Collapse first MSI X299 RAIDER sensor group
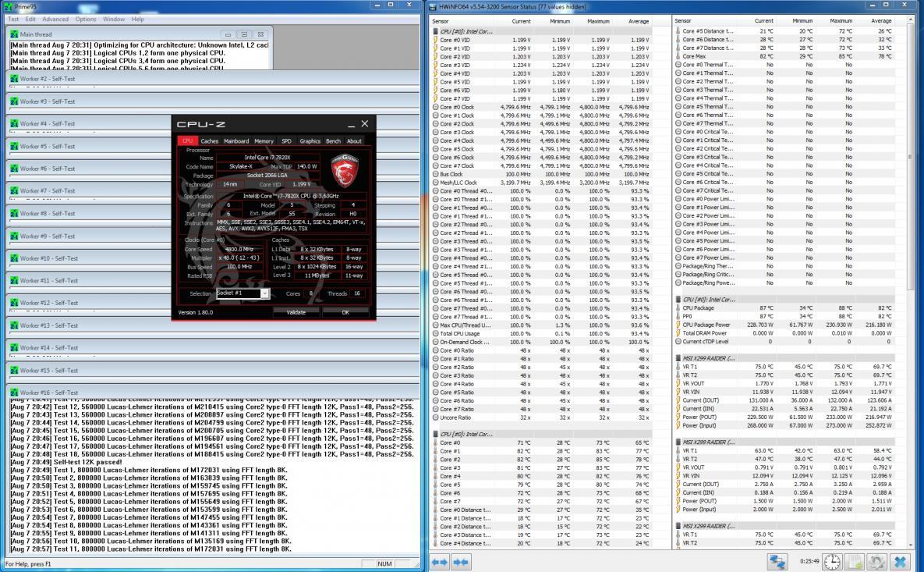 (678, 358)
